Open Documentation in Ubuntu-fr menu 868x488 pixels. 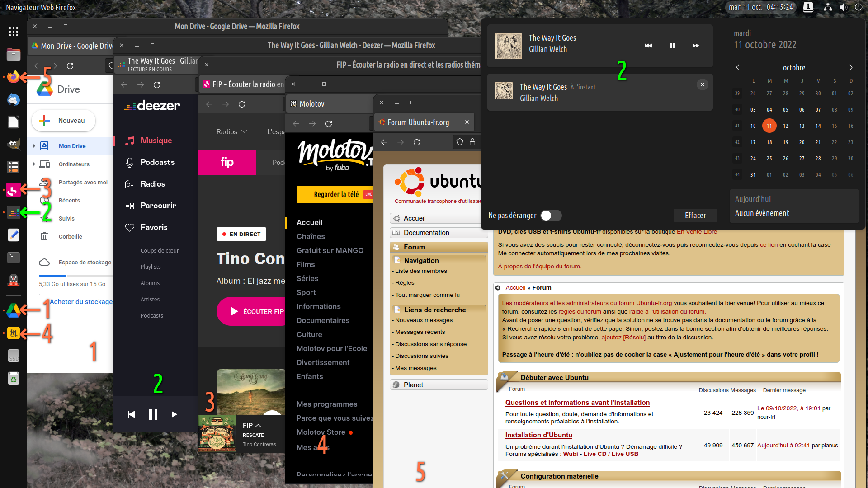[439, 233]
